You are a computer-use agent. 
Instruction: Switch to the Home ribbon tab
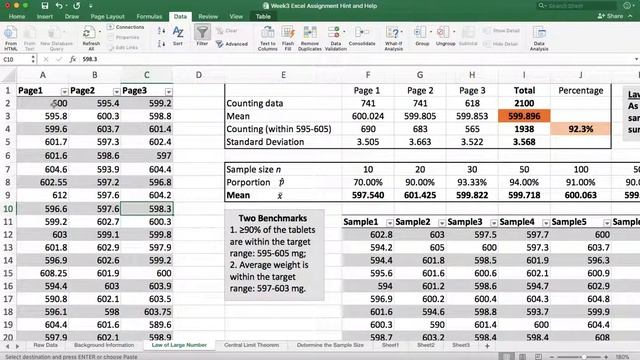17,17
